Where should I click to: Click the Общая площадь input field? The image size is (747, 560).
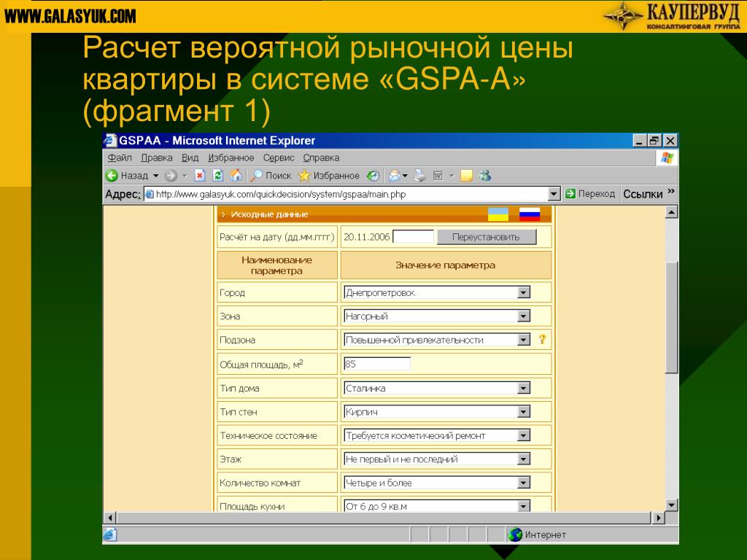(x=376, y=364)
